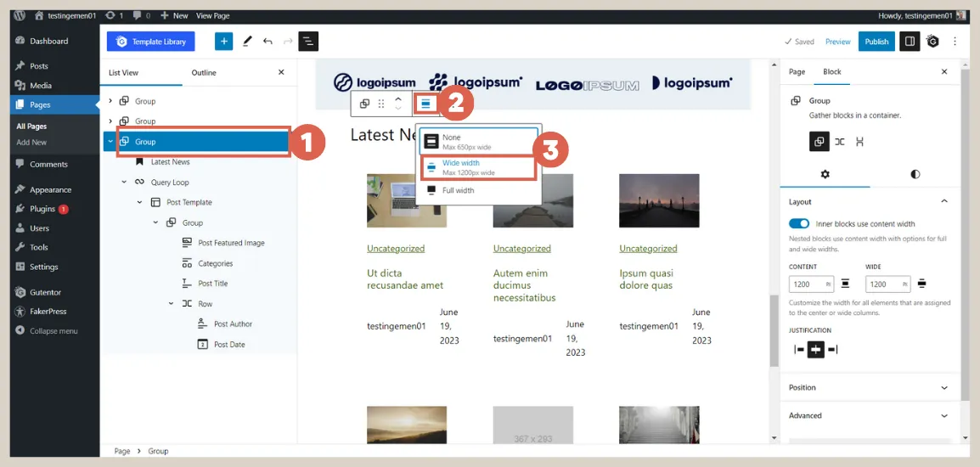This screenshot has width=980, height=467.
Task: Click View Page in the admin bar
Action: click(x=211, y=15)
